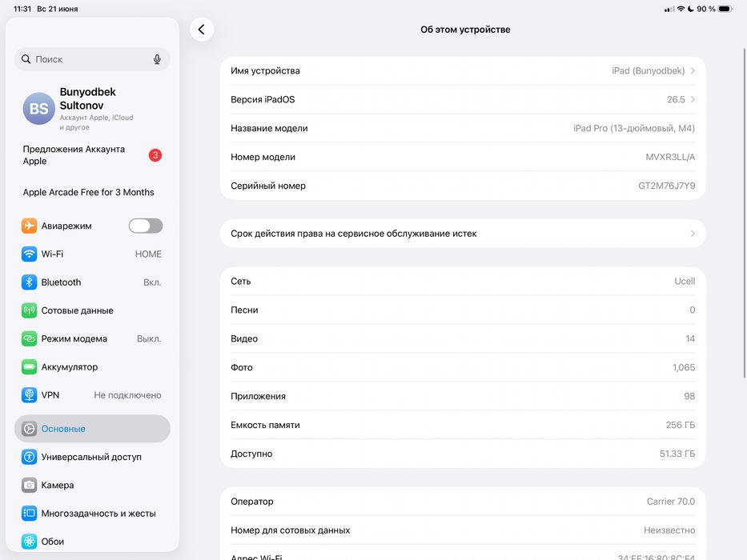747x560 pixels.
Task: Tap the Фото row showing 1,065
Action: pyautogui.click(x=463, y=367)
